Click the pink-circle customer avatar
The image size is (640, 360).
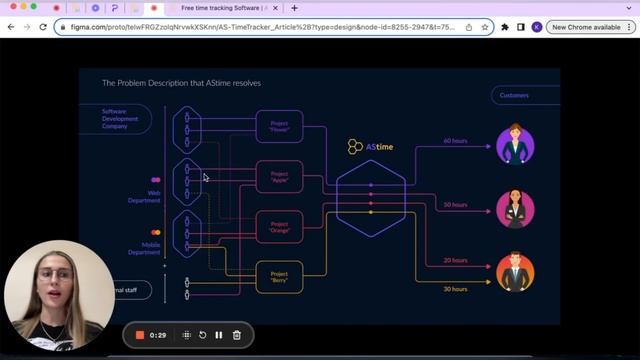[515, 209]
